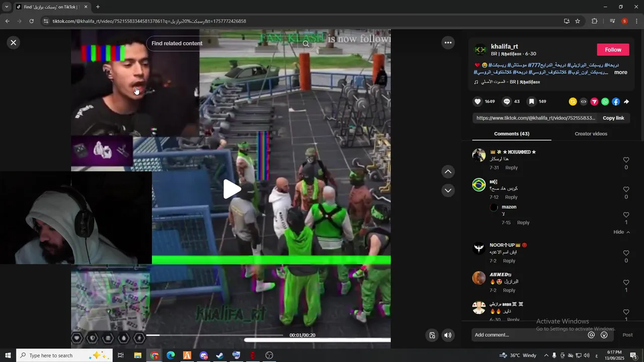
Task: Click the magnifier icon in Find related content
Action: [x=306, y=44]
